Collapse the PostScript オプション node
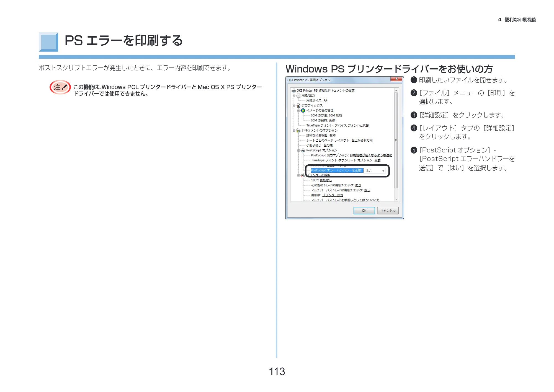 (x=298, y=150)
